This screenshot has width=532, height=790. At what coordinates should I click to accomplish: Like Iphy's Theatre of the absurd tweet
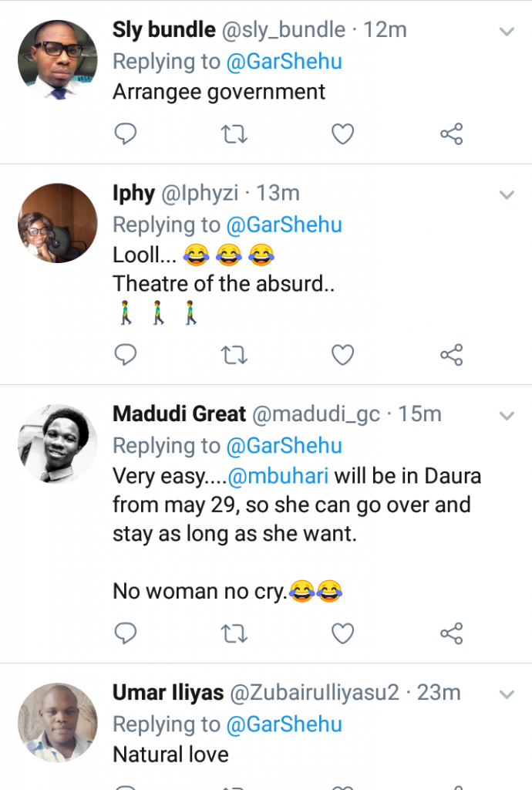[x=342, y=355]
